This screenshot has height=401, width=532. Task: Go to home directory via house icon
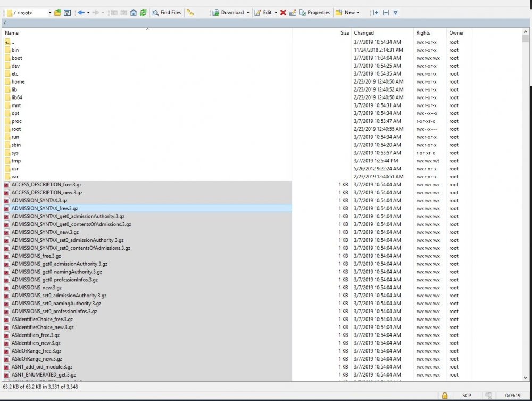coord(134,13)
